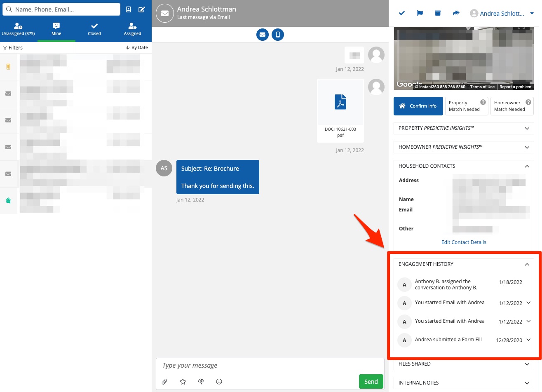Click the compose new message icon
The height and width of the screenshot is (392, 542).
[x=142, y=9]
